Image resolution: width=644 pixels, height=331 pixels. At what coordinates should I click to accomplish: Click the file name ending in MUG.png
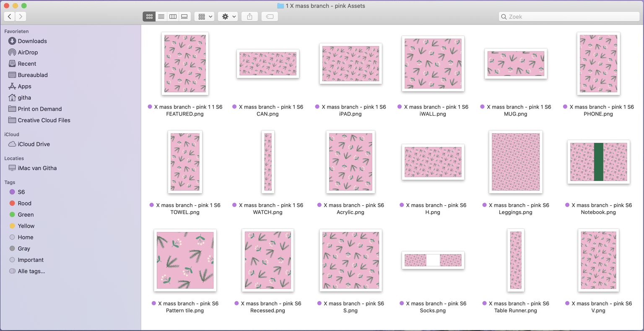coord(516,110)
